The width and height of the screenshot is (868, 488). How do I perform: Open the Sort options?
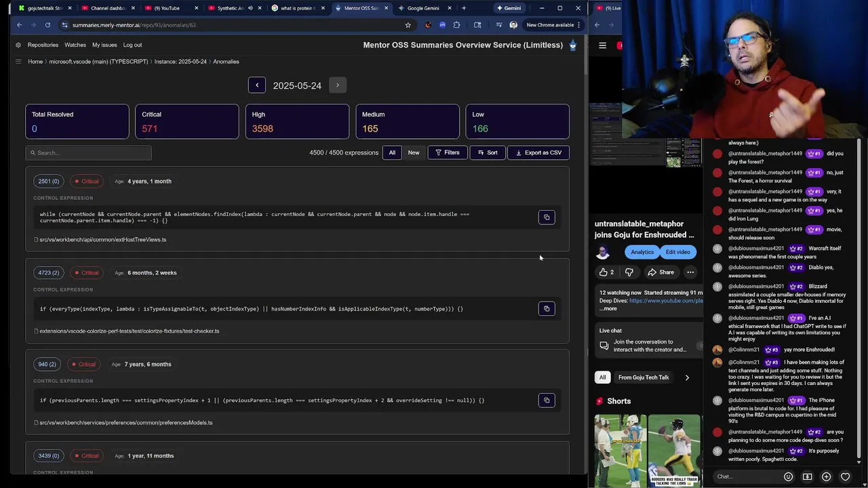tap(488, 152)
